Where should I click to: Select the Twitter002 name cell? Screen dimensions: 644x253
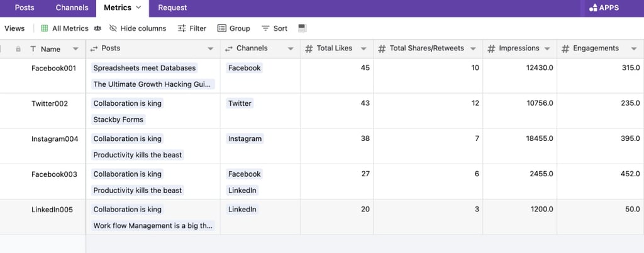[50, 103]
